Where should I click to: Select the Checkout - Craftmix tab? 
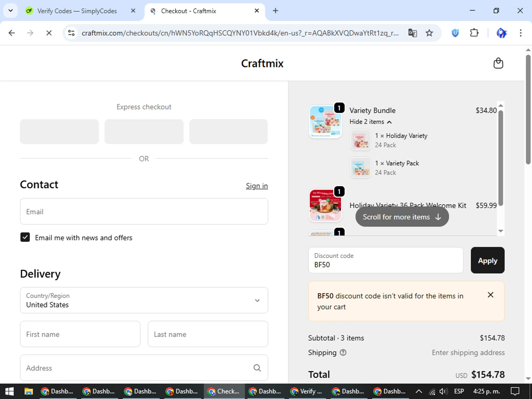coord(188,11)
